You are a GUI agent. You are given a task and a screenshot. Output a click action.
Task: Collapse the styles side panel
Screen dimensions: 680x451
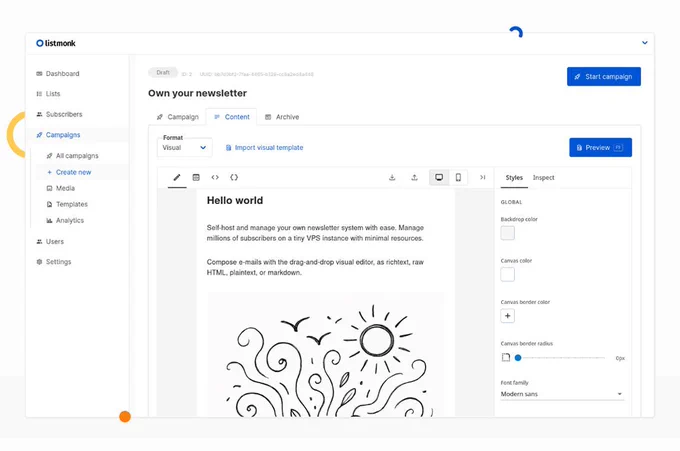pos(483,177)
